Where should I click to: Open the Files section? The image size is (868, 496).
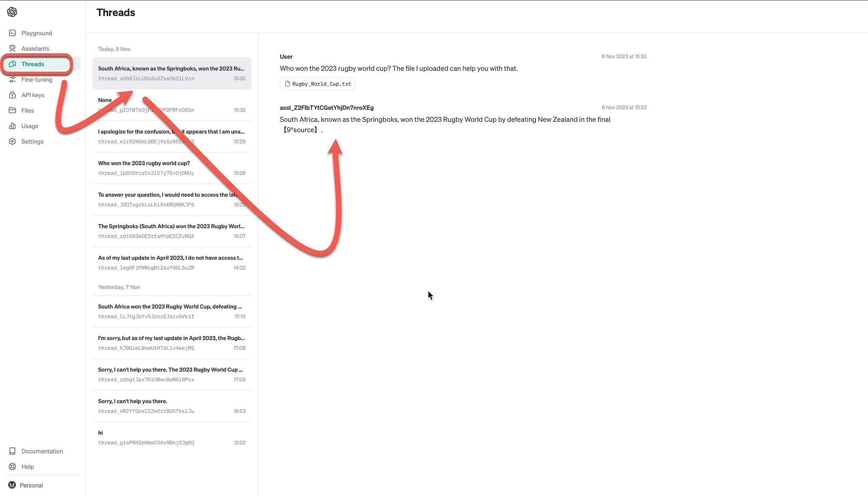(27, 110)
